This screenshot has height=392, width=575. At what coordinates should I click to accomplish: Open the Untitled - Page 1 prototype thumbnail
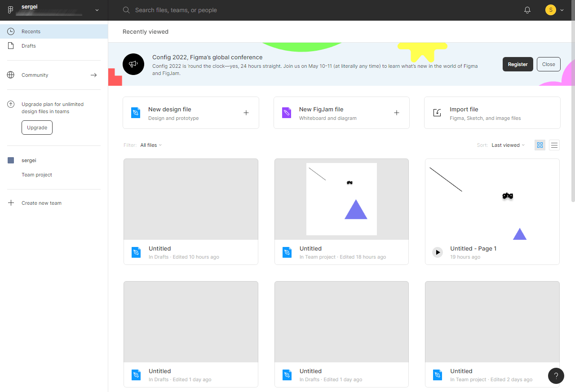click(492, 199)
